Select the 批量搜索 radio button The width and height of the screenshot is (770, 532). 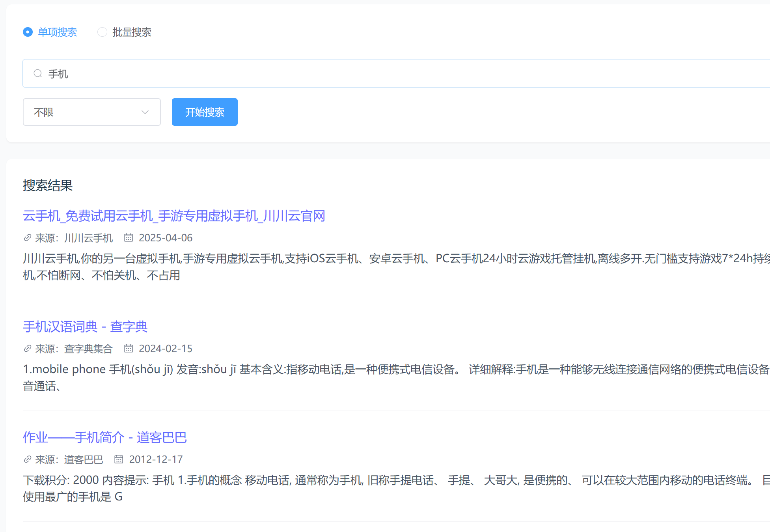pos(102,32)
